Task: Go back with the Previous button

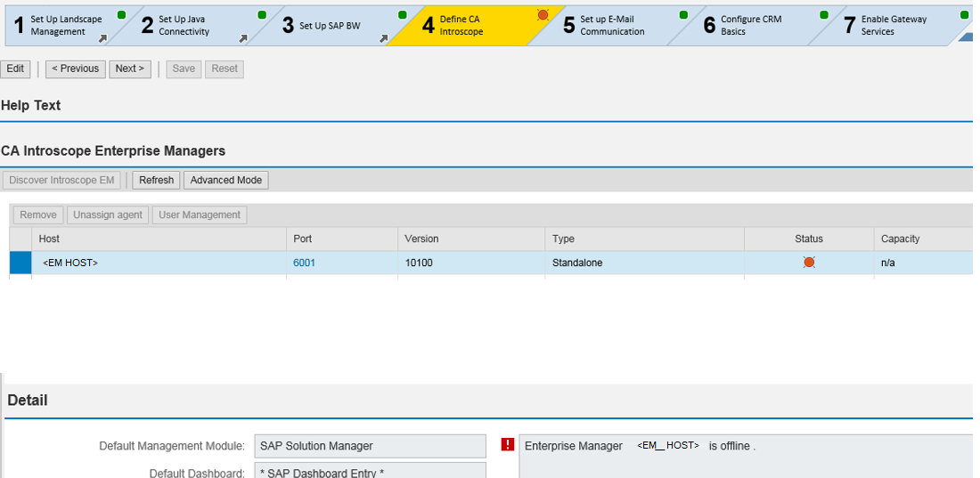Action: coord(75,69)
